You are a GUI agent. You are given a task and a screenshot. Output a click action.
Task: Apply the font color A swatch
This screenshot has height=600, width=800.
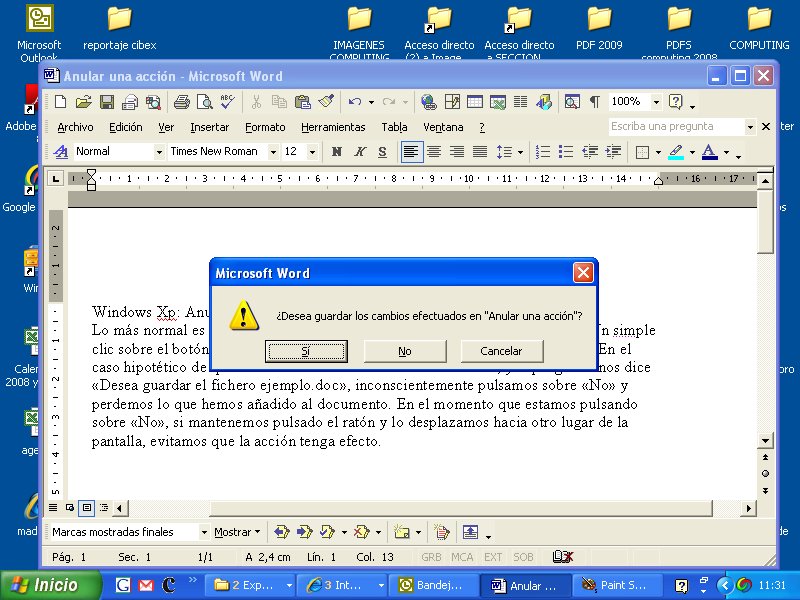coord(710,152)
